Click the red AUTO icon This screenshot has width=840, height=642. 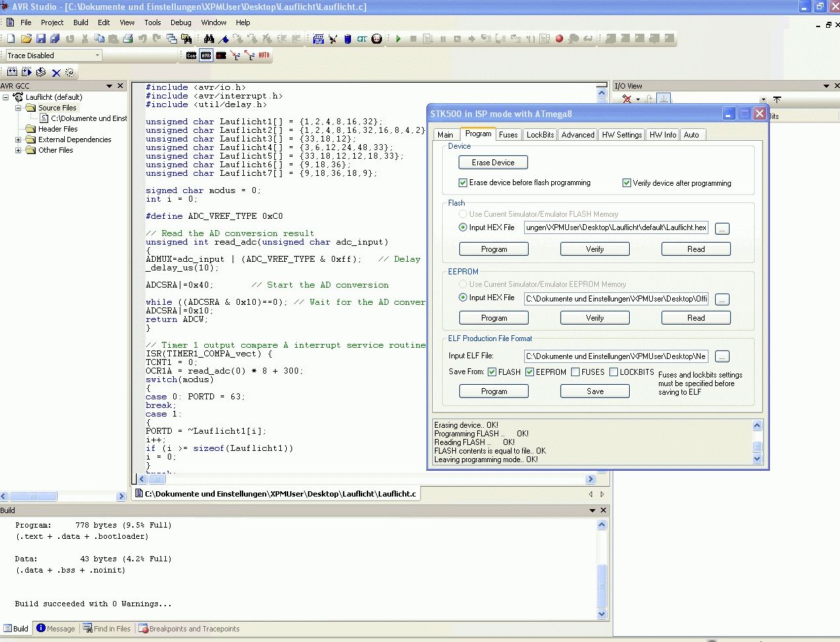(264, 56)
